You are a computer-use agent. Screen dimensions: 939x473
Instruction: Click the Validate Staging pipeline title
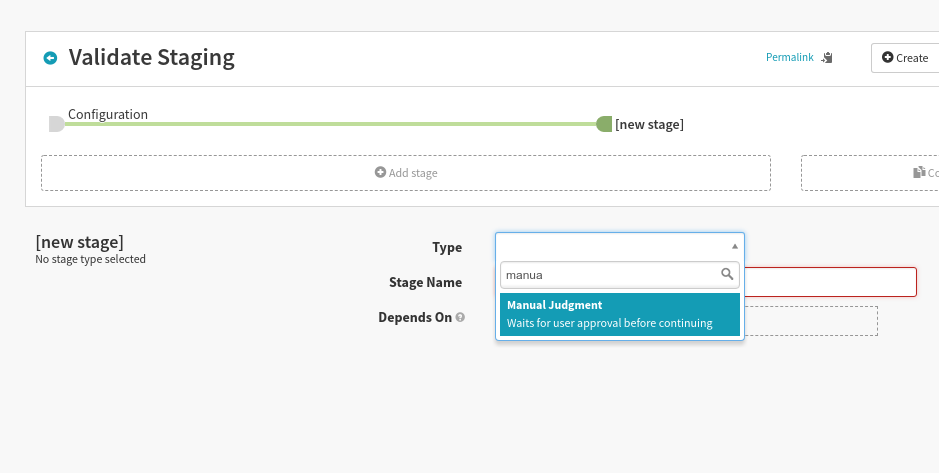(151, 57)
